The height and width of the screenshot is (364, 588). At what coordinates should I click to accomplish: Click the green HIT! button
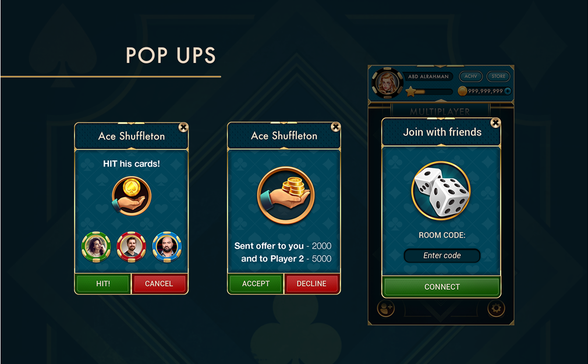point(103,284)
